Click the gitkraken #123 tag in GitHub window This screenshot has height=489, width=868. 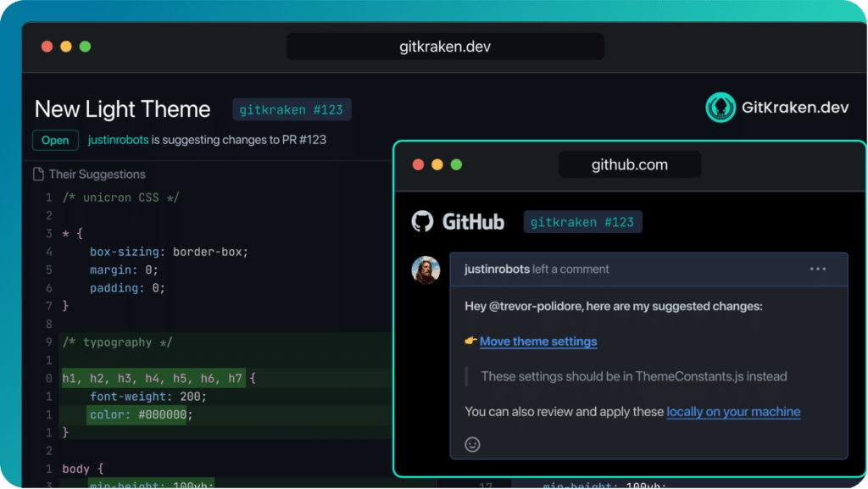(x=582, y=222)
